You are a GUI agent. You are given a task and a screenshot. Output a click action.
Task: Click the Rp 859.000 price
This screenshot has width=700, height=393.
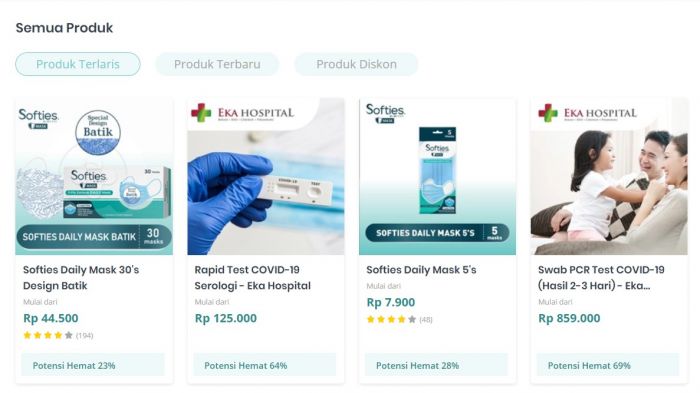point(569,318)
